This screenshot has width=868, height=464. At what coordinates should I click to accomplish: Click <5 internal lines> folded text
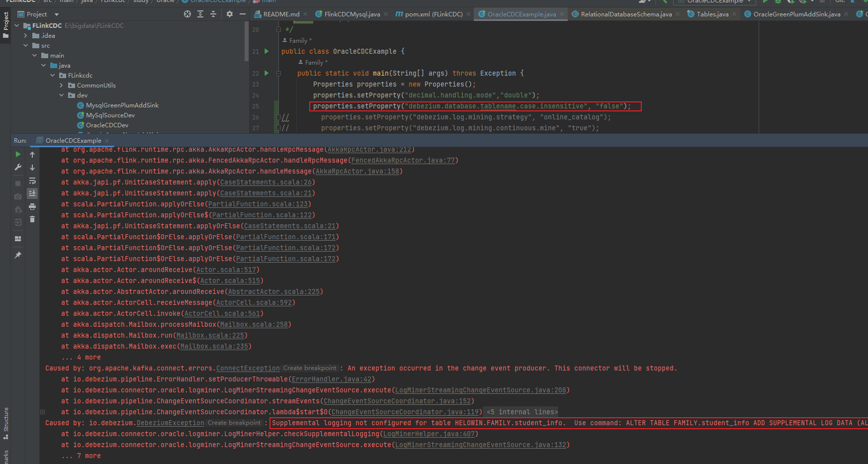click(x=522, y=412)
